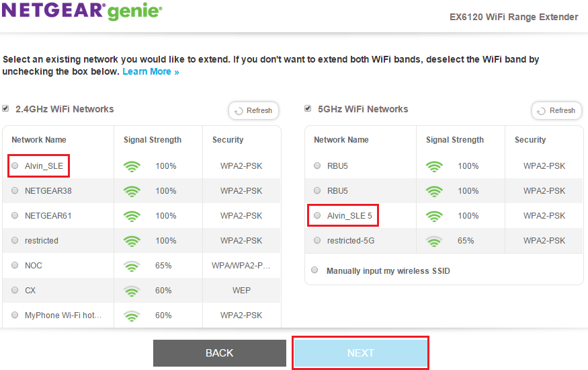The image size is (588, 370).
Task: Select the Alvin_SLE 5 radio button
Action: pos(318,216)
